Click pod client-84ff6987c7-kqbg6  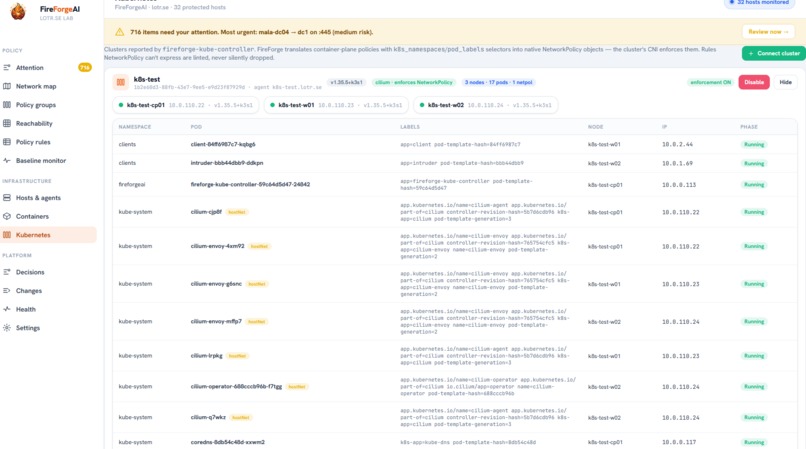coord(223,145)
